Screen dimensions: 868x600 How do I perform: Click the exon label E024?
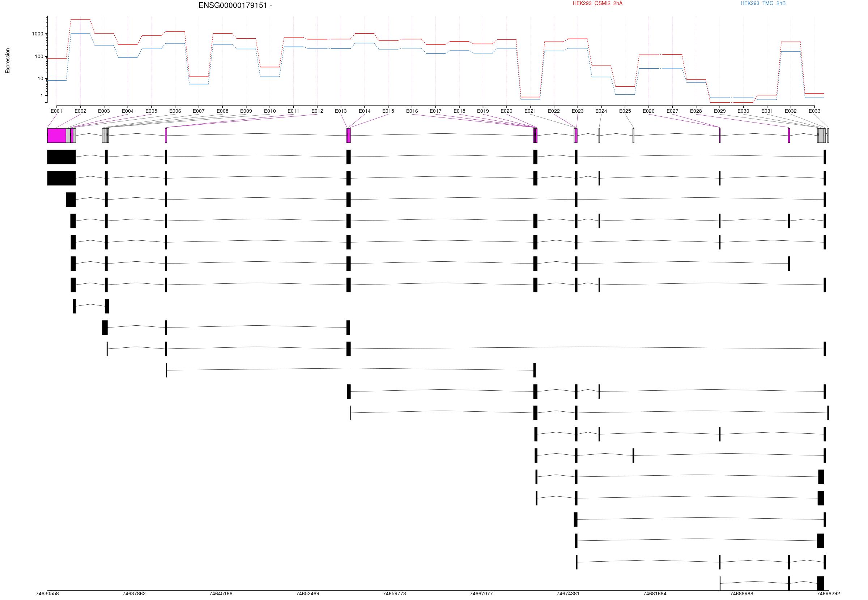pyautogui.click(x=601, y=111)
